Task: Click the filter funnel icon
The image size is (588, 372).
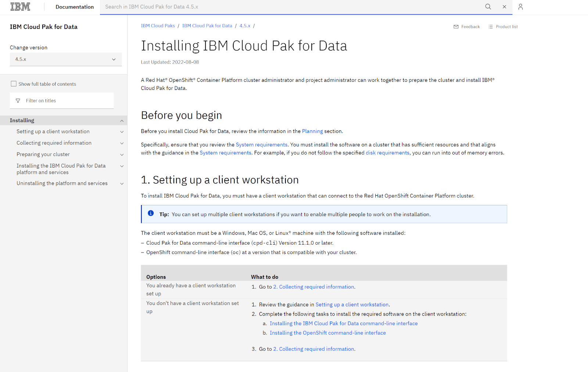Action: (x=18, y=101)
